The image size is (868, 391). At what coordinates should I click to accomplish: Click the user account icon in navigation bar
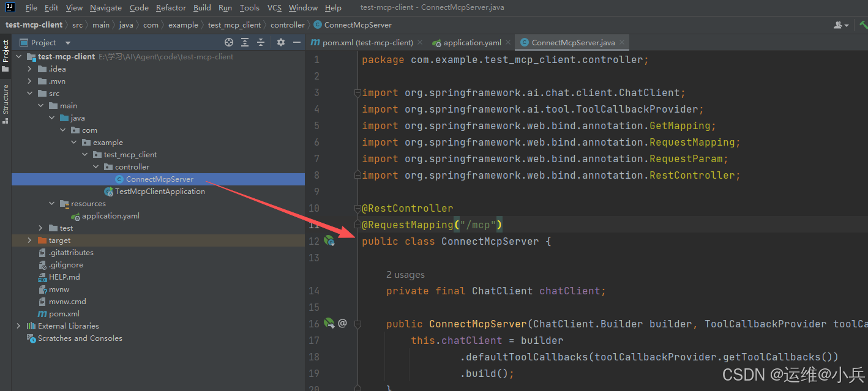[x=841, y=25]
